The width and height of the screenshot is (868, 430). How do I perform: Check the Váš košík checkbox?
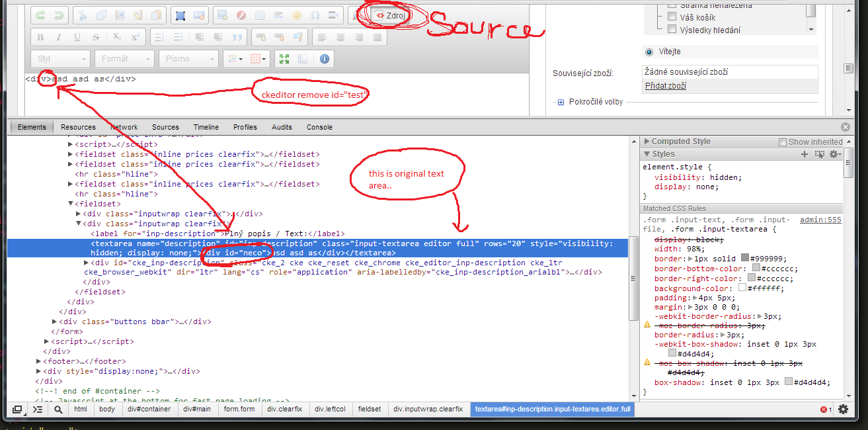tap(672, 17)
